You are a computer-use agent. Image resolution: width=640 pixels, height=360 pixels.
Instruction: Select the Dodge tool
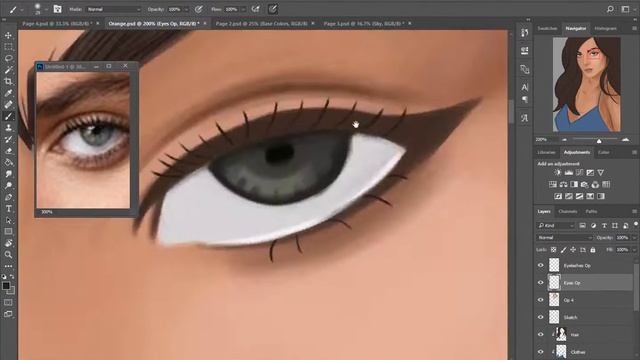8,185
